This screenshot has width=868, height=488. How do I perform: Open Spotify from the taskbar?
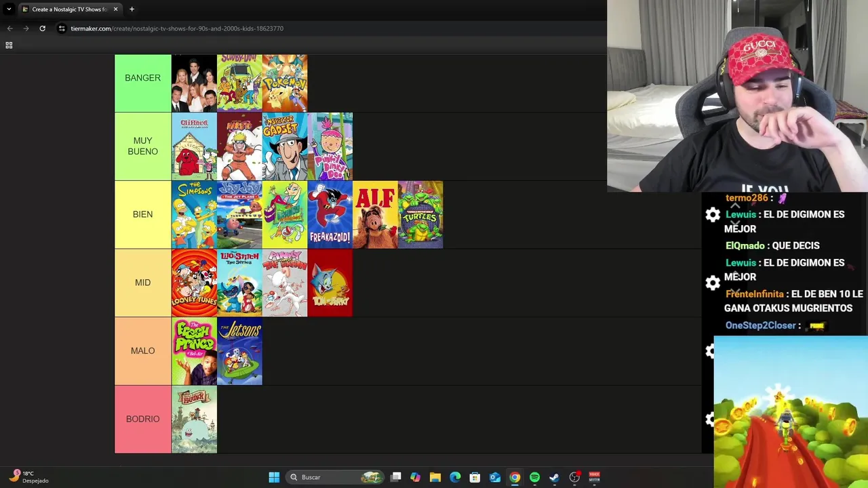pos(534,477)
